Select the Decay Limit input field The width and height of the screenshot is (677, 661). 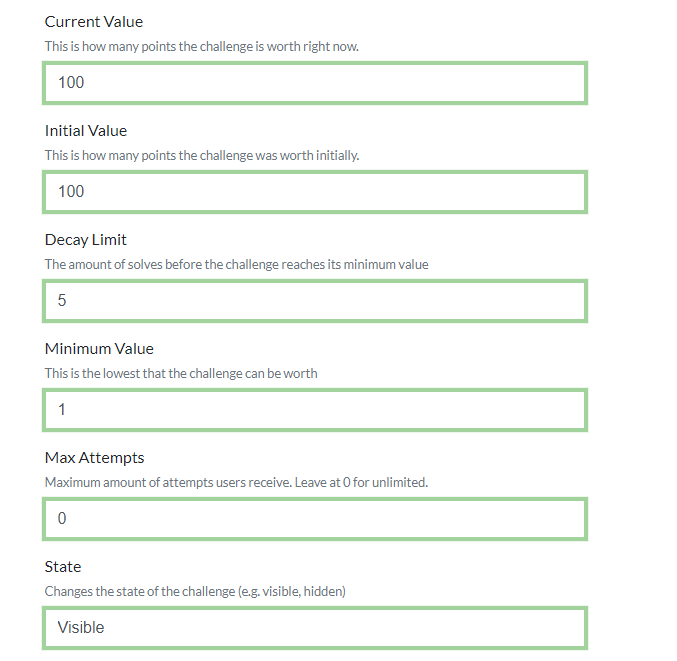[314, 301]
